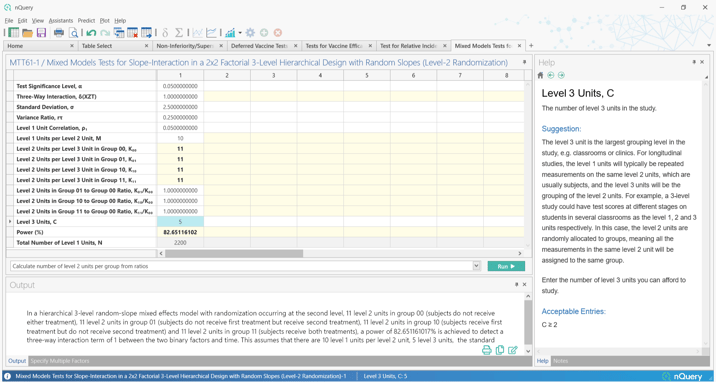Click the table scroll right arrow
This screenshot has height=382, width=716.
point(520,253)
